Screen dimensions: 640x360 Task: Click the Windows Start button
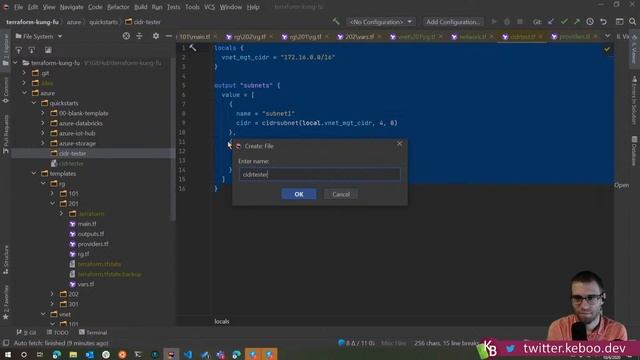[x=8, y=354]
